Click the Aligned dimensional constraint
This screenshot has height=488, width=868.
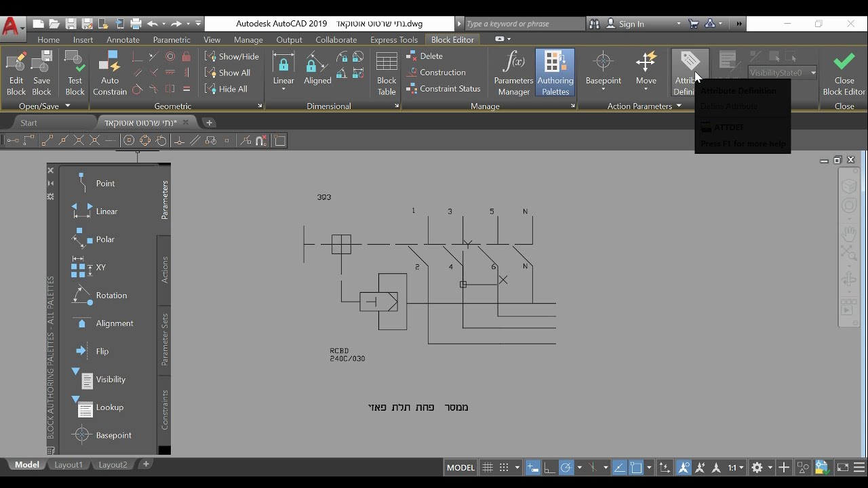(x=317, y=69)
